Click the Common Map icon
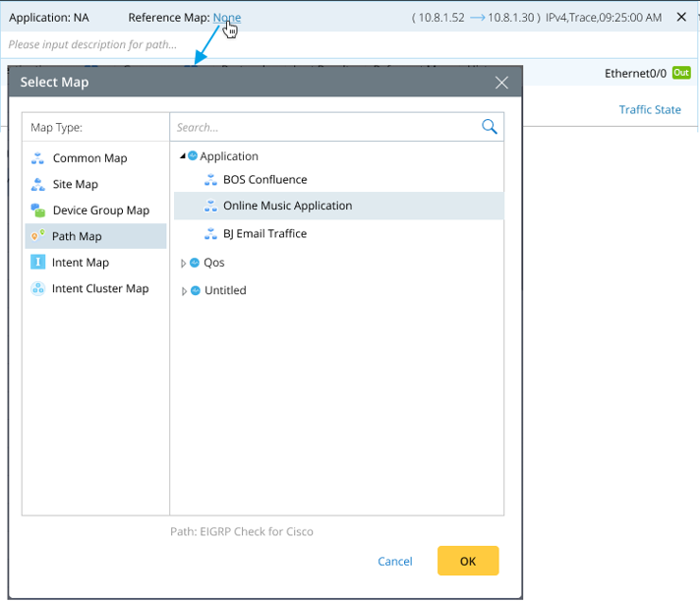 click(x=38, y=158)
